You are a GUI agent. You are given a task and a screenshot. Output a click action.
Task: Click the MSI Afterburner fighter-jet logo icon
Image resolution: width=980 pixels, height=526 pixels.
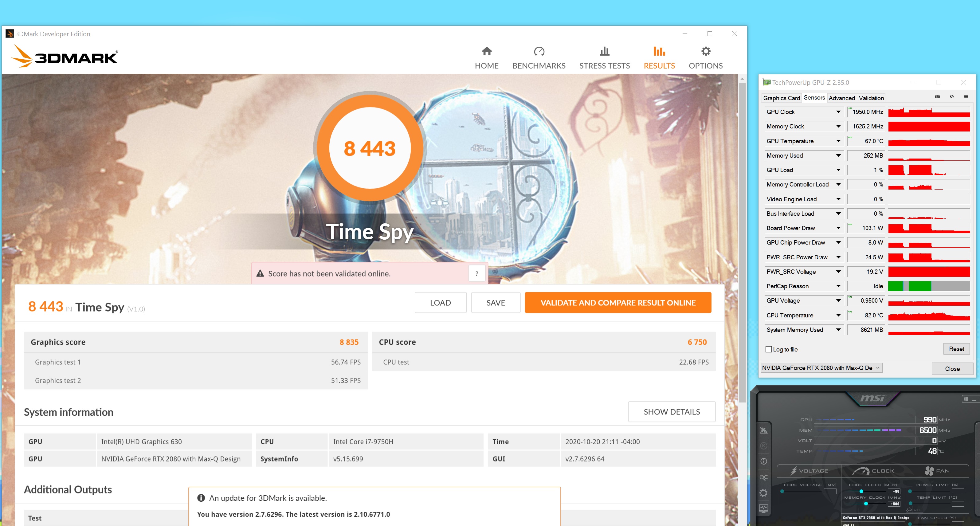coord(763,430)
